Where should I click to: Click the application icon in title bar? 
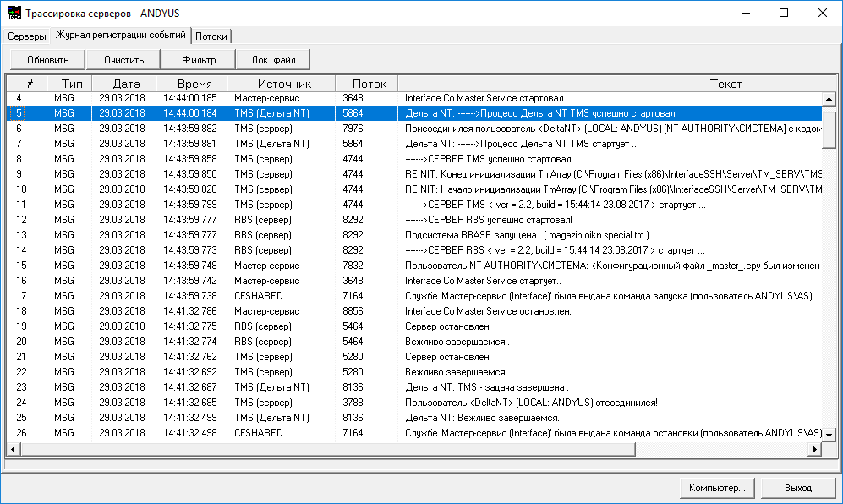13,13
